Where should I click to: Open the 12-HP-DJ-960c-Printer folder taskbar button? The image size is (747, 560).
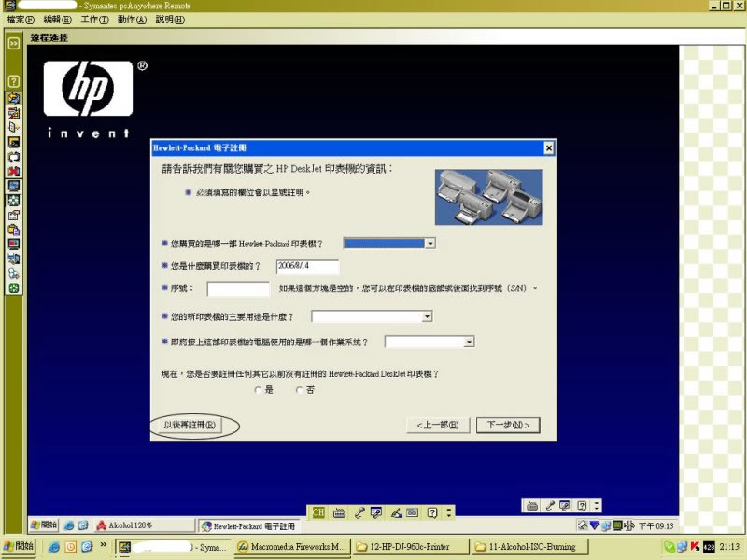point(410,547)
